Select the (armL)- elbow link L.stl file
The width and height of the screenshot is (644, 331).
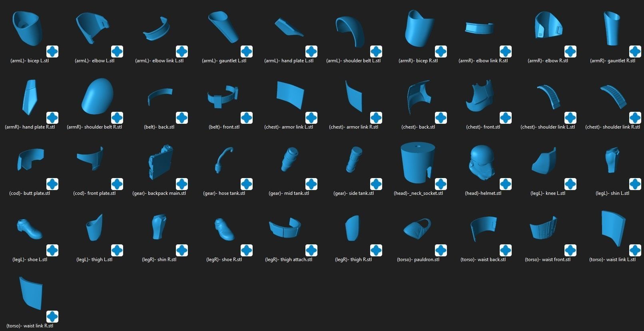pos(156,29)
